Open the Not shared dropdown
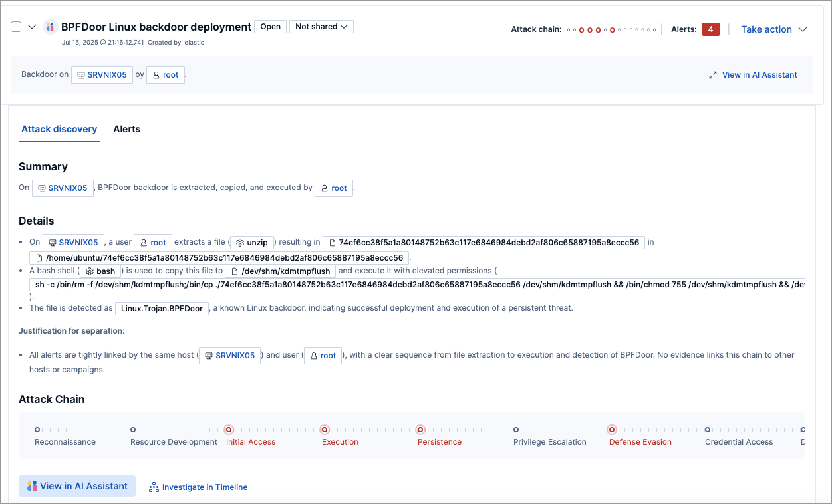The height and width of the screenshot is (504, 832). point(321,27)
